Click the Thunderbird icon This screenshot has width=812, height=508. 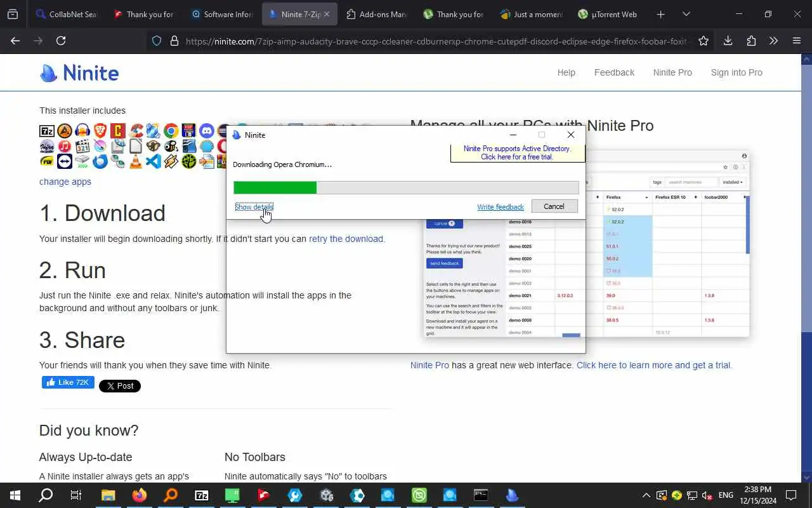[x=100, y=162]
